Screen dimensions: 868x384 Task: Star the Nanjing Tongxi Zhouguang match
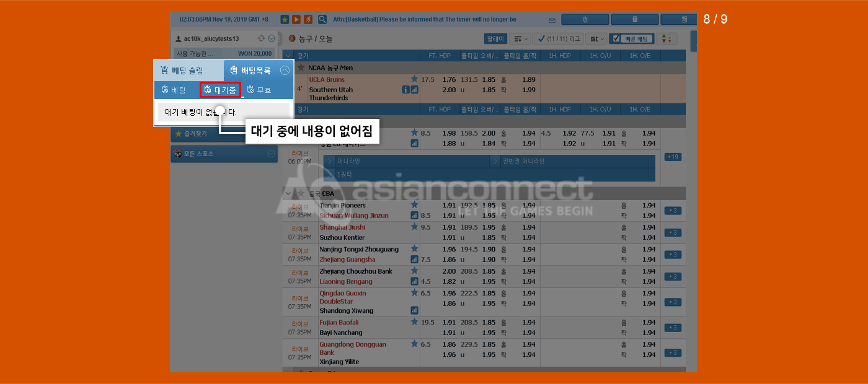[414, 249]
